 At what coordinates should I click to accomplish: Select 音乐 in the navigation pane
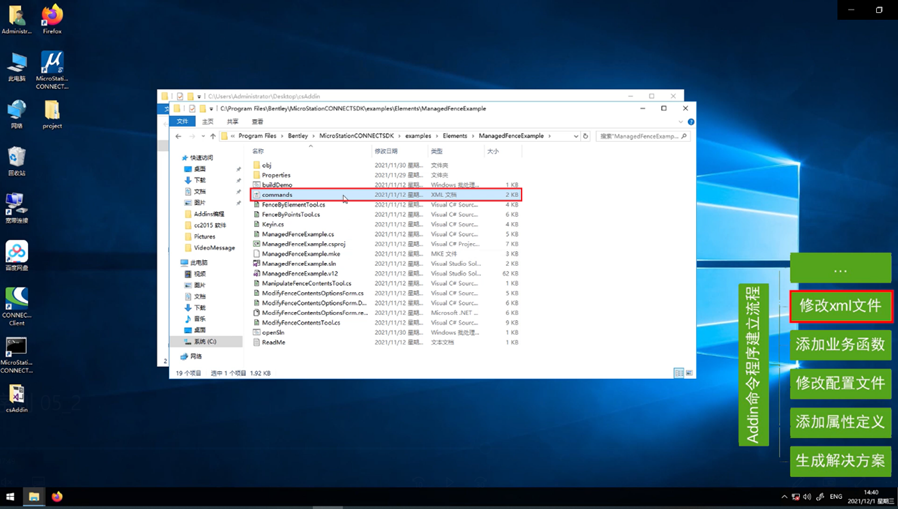[195, 319]
